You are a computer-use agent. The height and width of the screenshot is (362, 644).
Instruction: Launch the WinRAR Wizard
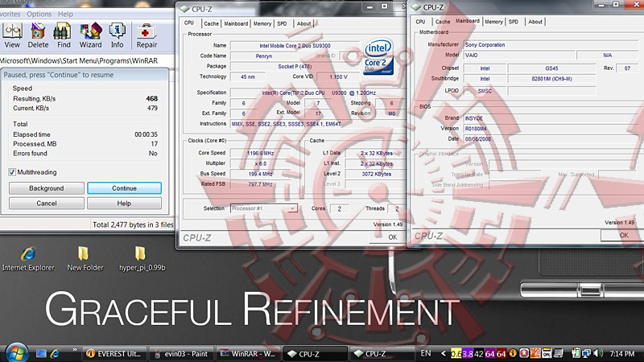[90, 35]
